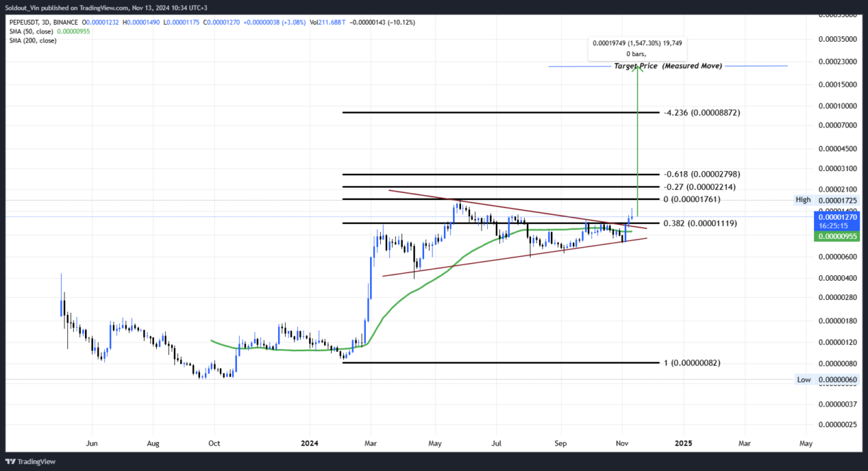Click the 2025 label on the time axis

(683, 443)
